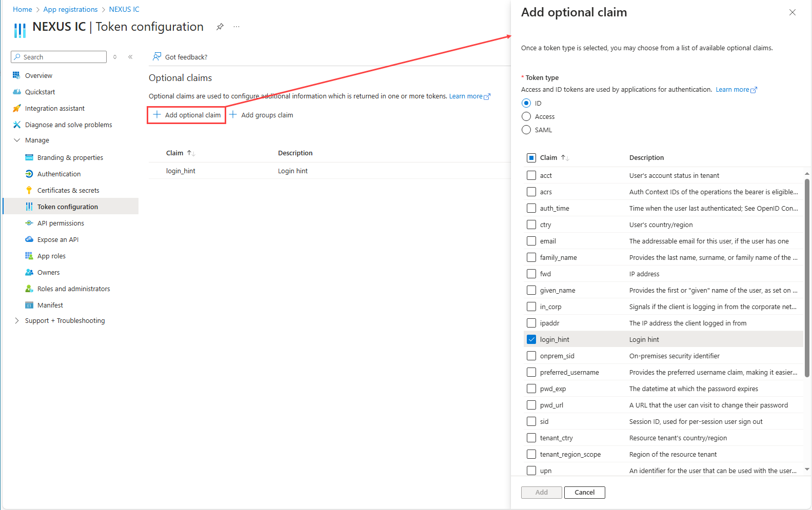The width and height of the screenshot is (812, 510).
Task: Click the up/down expand arrows beside Search
Action: 115,57
